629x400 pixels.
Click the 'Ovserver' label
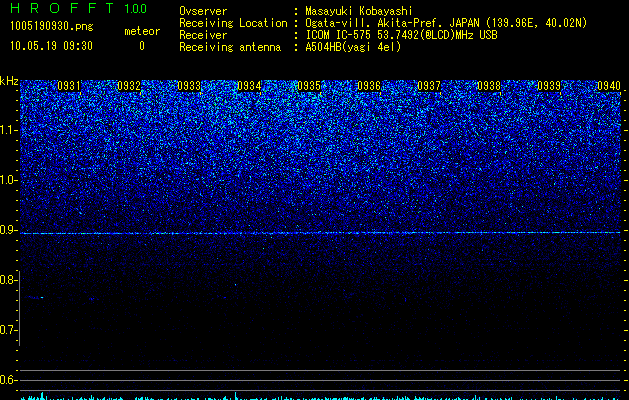coord(203,11)
